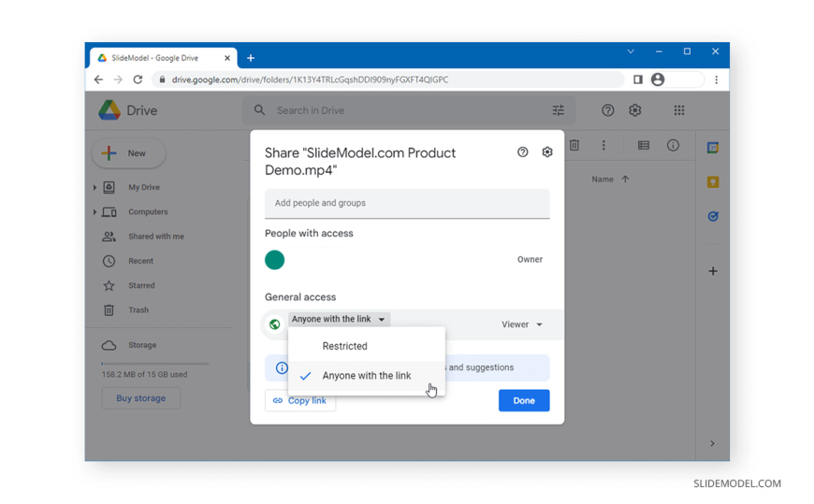
Task: Open the tab search chevron in the title bar
Action: click(x=631, y=51)
